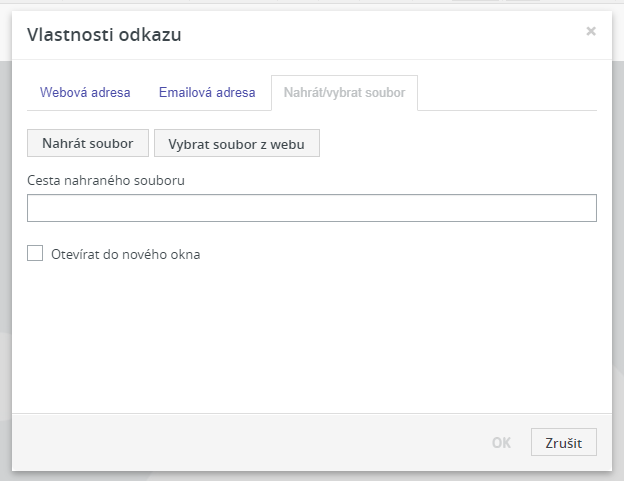This screenshot has height=481, width=624.
Task: Click the Vlastnosti odkazu dialog title
Action: point(104,35)
